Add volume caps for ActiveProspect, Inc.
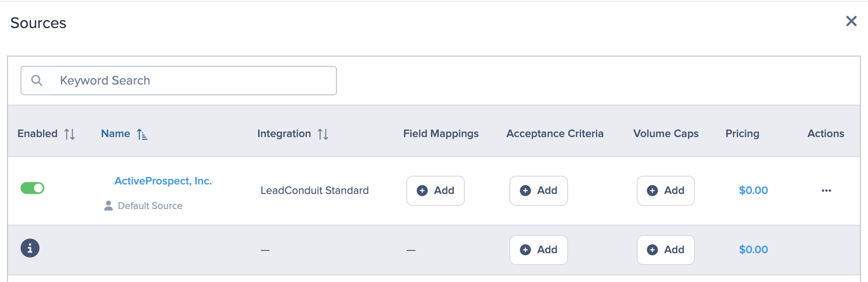Viewport: 868px width, 282px height. coord(666,191)
